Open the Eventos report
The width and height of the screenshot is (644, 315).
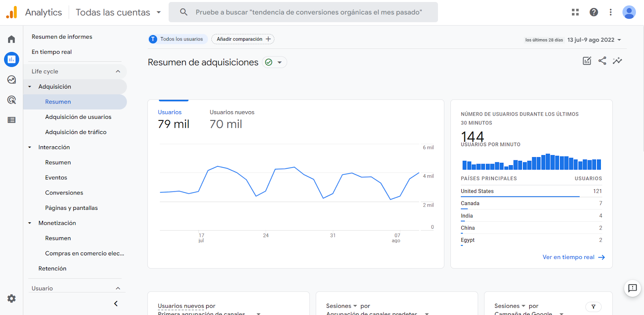(56, 178)
